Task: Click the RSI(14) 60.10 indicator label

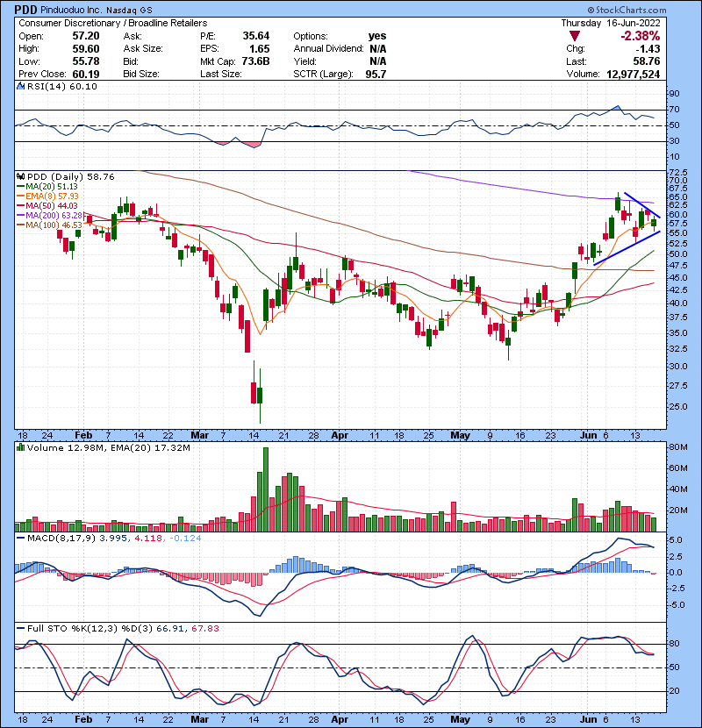Action: [62, 86]
